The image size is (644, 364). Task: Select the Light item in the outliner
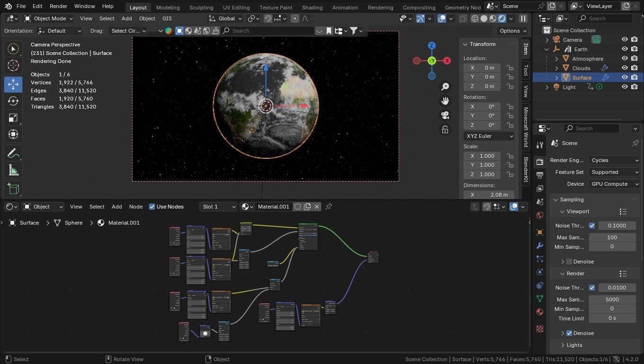(x=569, y=87)
